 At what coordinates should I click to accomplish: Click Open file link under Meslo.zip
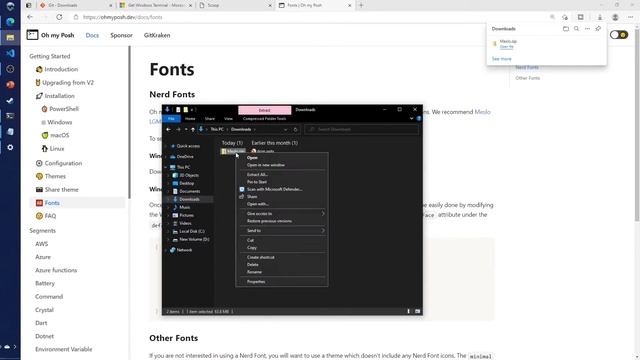[507, 47]
